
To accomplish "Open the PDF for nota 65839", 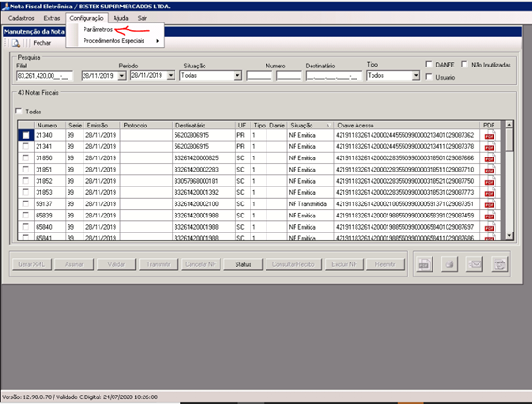I will (x=489, y=216).
